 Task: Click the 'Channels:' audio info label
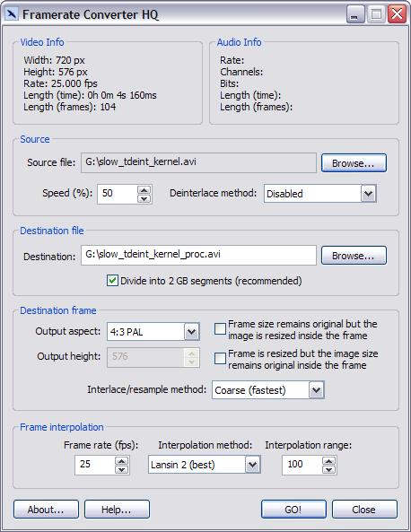tap(241, 72)
